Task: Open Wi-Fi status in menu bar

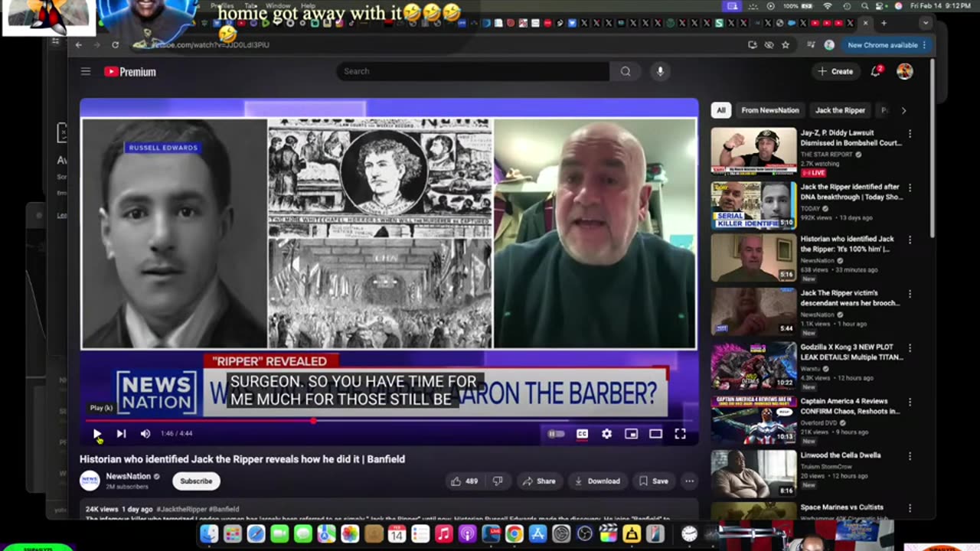Action: click(x=827, y=5)
